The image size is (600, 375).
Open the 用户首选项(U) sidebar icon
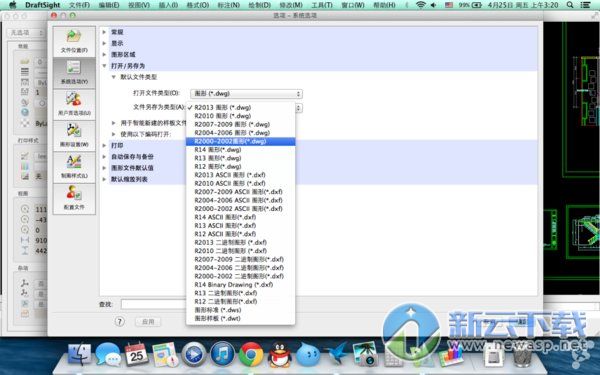tap(74, 104)
